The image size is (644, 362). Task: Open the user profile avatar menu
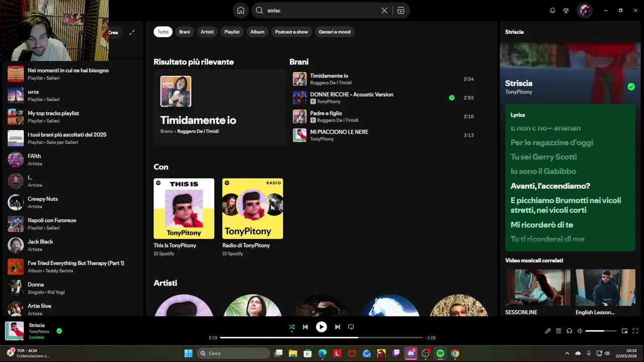coord(584,11)
